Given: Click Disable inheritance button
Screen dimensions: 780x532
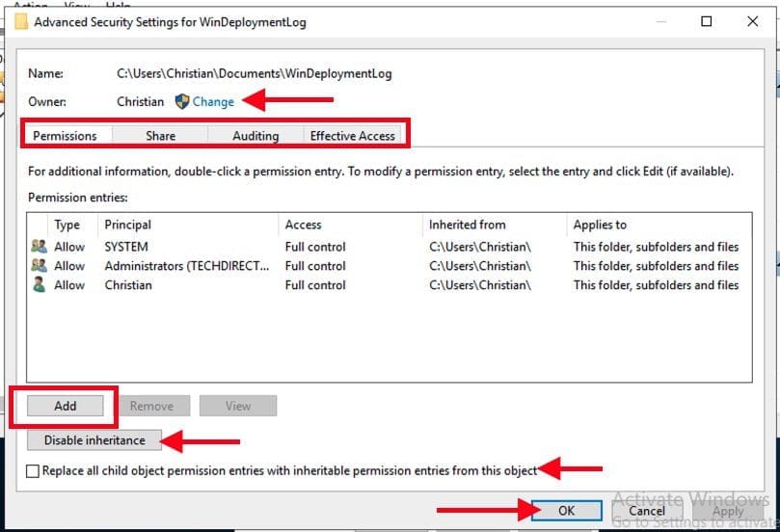Looking at the screenshot, I should tap(94, 440).
